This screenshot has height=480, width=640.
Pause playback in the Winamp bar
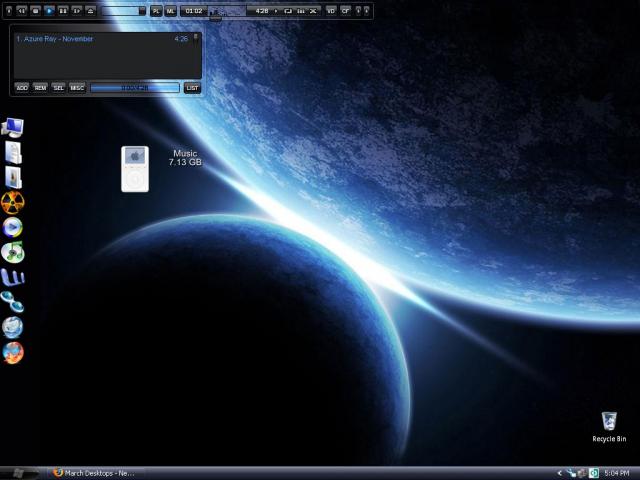tap(63, 11)
